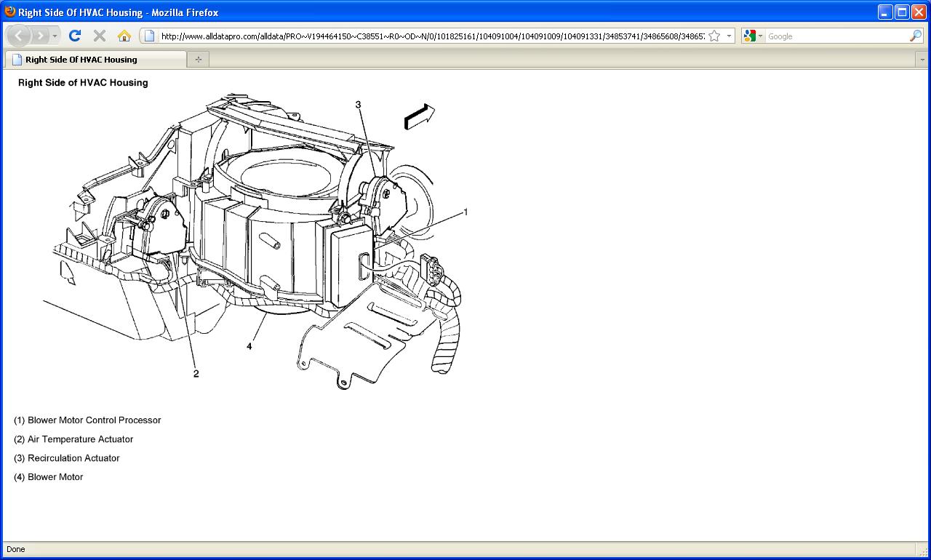Click the 'Right Side of HVAC Housing' heading
Viewport: 931px width, 560px height.
pos(83,83)
